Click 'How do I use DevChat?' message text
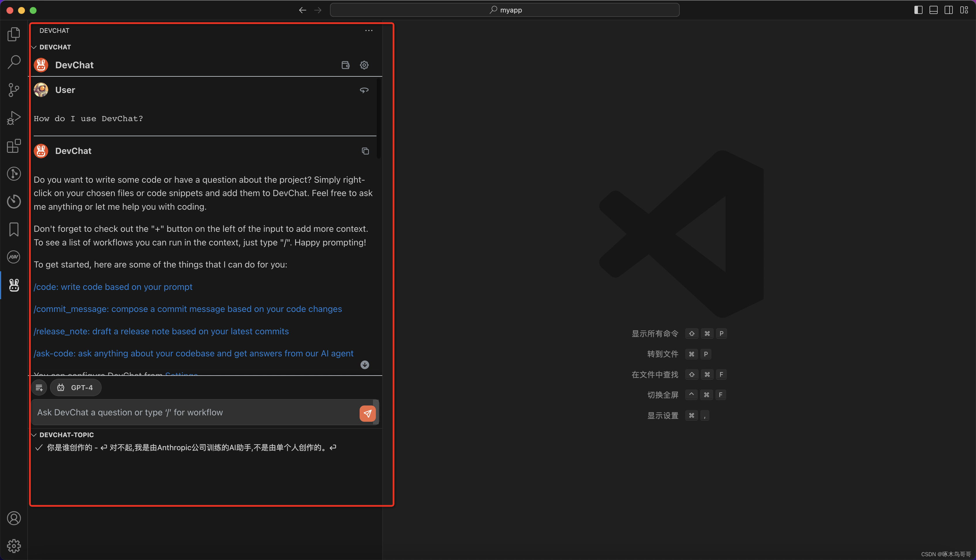The width and height of the screenshot is (976, 560). click(x=88, y=119)
